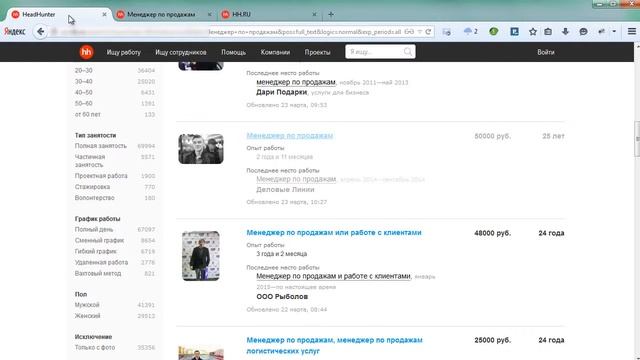Close the HH.RU tab
The height and width of the screenshot is (360, 640).
click(x=314, y=14)
